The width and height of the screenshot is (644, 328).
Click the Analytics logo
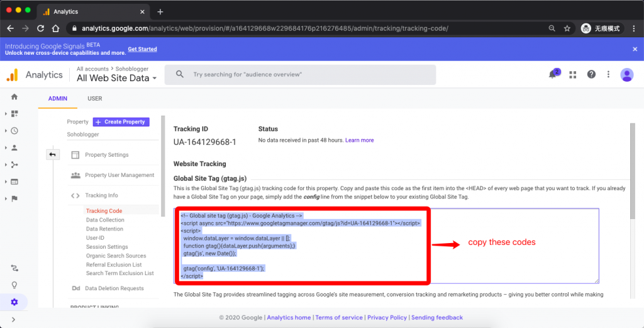coord(12,75)
